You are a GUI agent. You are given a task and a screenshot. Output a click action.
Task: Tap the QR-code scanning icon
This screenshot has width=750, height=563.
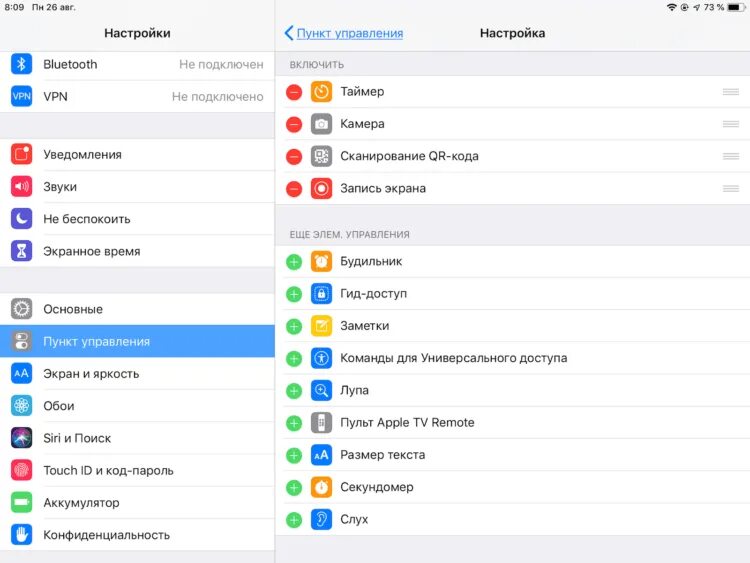[x=321, y=156]
